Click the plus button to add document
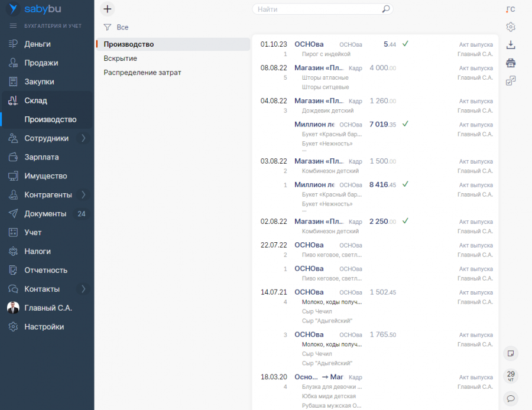Image resolution: width=532 pixels, height=410 pixels. click(107, 9)
